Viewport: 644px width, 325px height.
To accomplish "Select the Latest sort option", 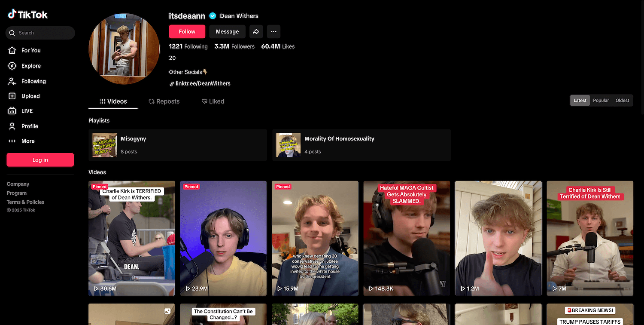I will click(x=580, y=101).
